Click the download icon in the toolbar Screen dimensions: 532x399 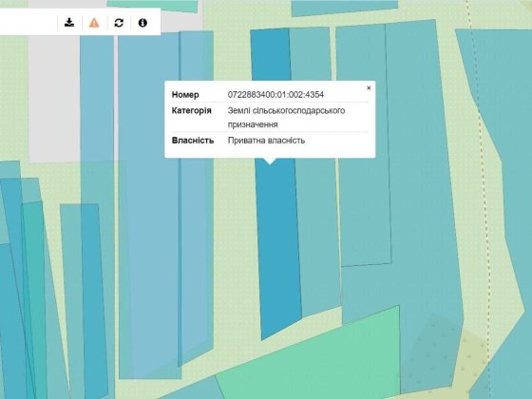69,23
